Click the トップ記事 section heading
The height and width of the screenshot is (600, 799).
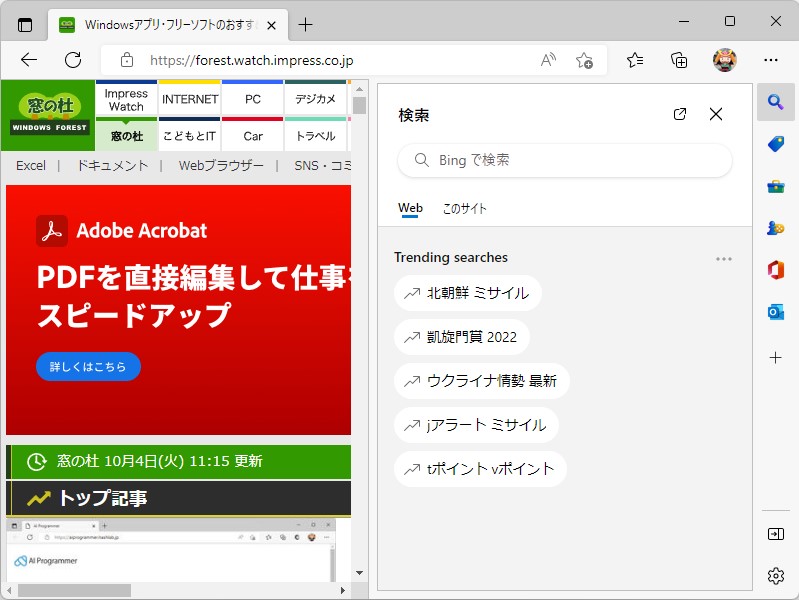[103, 498]
